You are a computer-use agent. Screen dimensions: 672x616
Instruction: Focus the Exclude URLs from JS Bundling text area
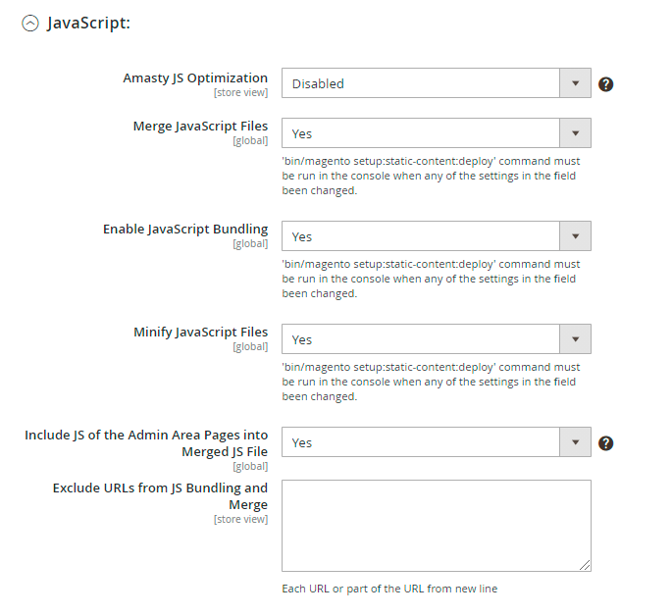(x=436, y=525)
